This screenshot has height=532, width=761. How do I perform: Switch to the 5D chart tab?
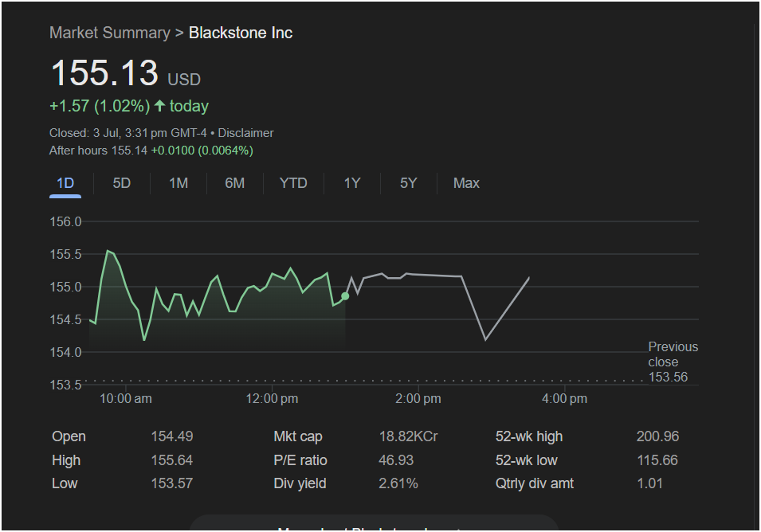122,183
